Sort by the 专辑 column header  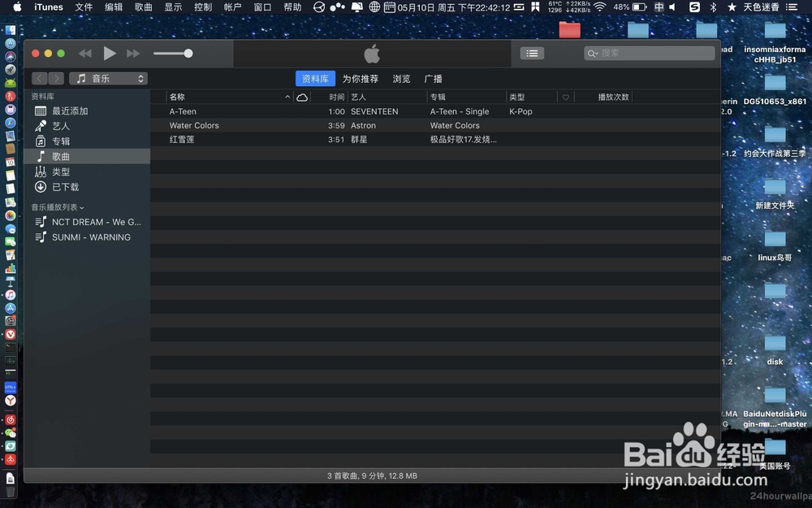click(467, 97)
